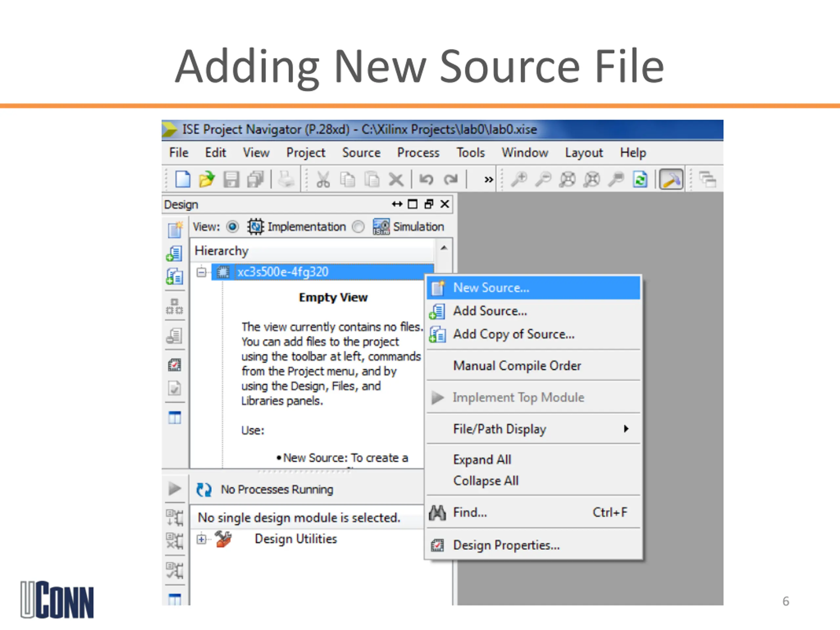The height and width of the screenshot is (630, 840).
Task: Open the View menu
Action: (x=256, y=153)
